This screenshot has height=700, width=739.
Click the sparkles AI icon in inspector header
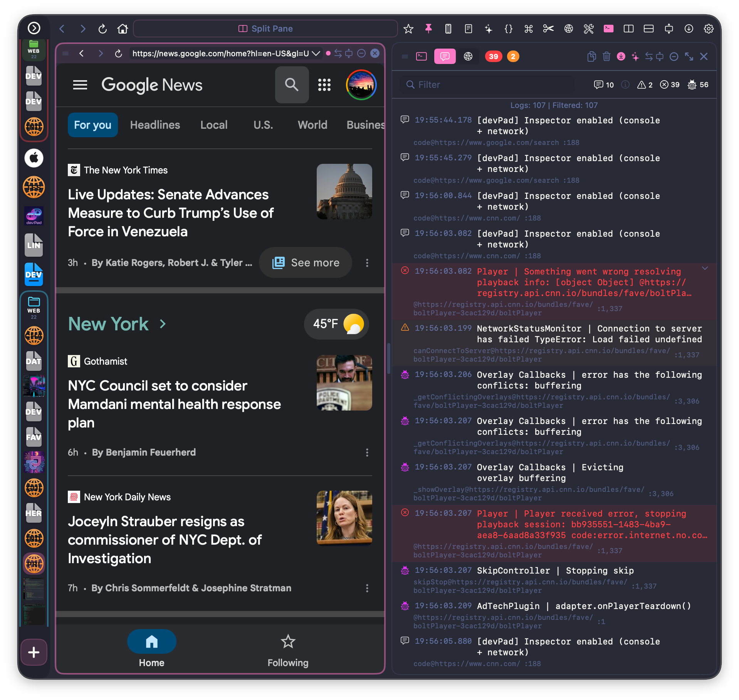(636, 56)
